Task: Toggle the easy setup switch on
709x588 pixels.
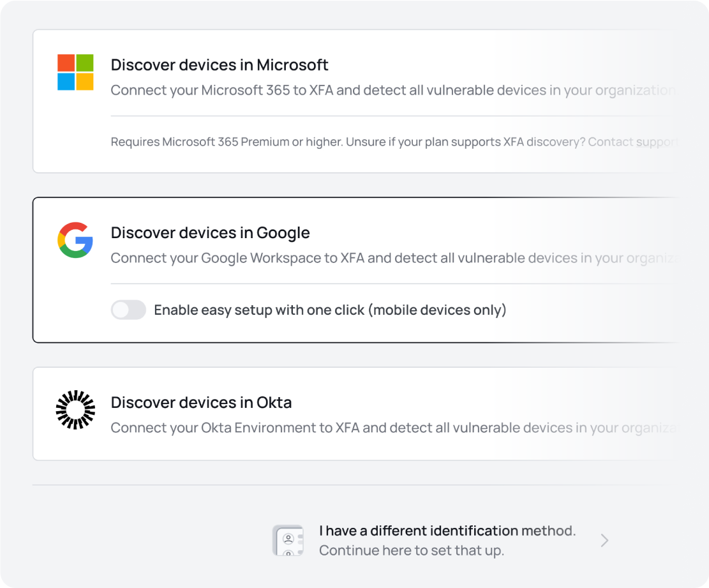Action: coord(128,310)
